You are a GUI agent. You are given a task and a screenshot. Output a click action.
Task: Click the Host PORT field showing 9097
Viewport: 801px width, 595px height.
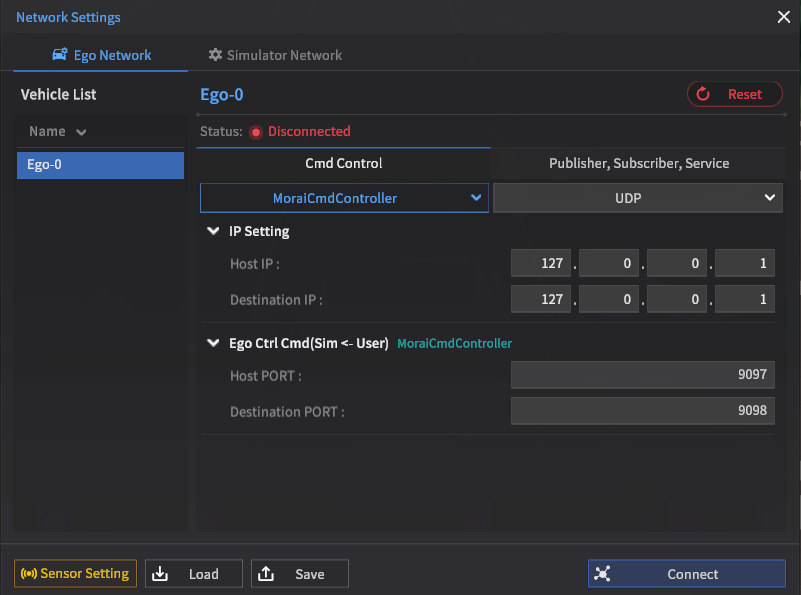[x=643, y=375]
